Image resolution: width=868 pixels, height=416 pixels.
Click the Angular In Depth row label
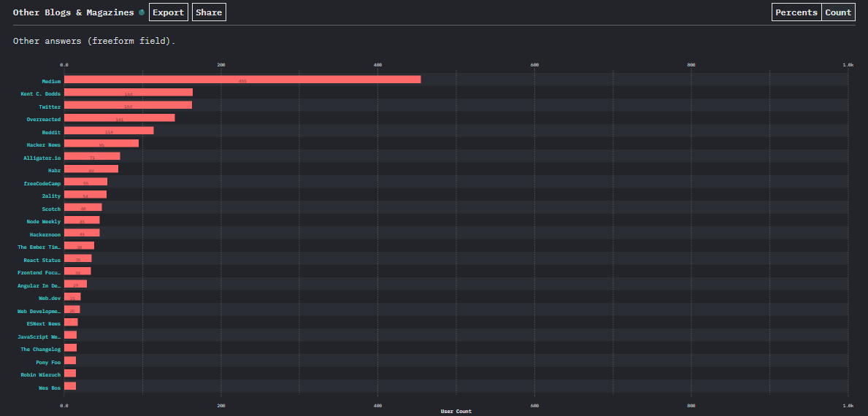[x=39, y=286]
